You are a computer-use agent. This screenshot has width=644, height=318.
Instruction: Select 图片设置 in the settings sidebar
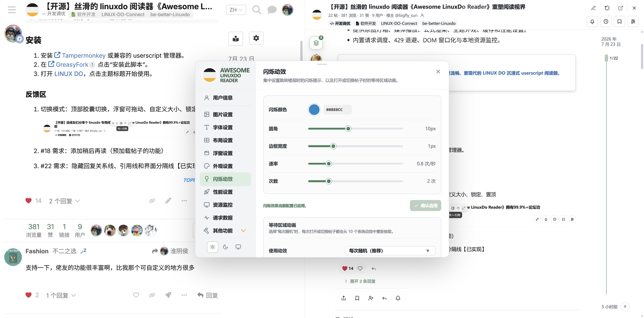pyautogui.click(x=225, y=114)
